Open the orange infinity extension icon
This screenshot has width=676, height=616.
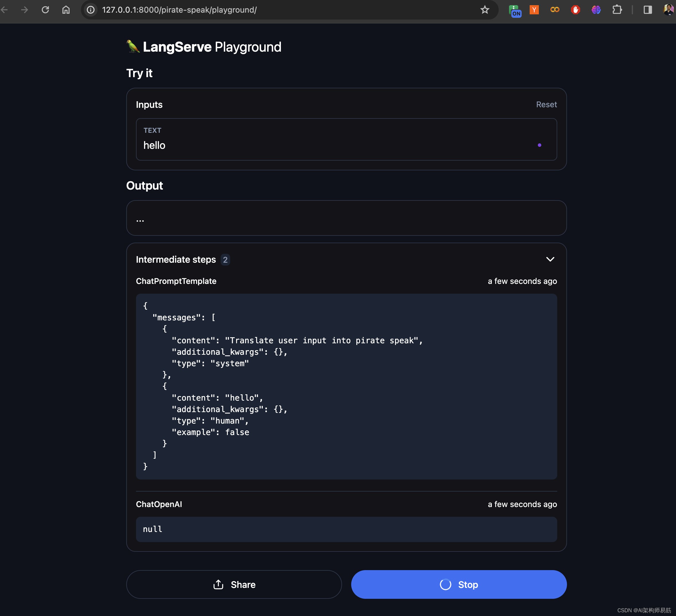[x=555, y=10]
